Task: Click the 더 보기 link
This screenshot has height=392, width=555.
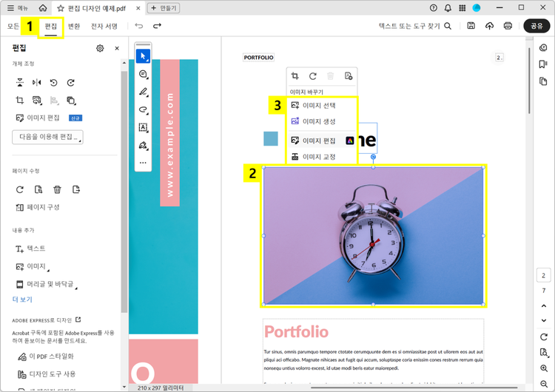Action: (22, 300)
